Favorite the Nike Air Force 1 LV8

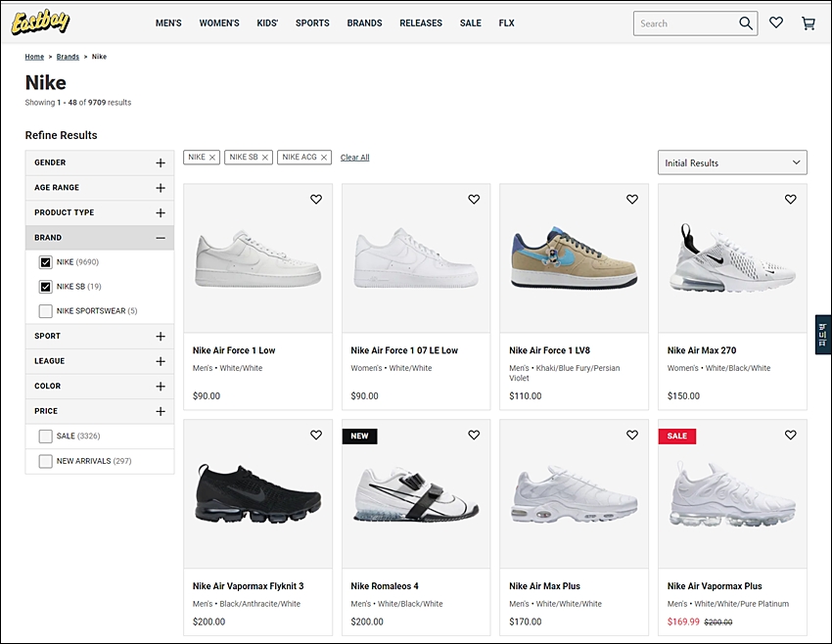coord(632,199)
